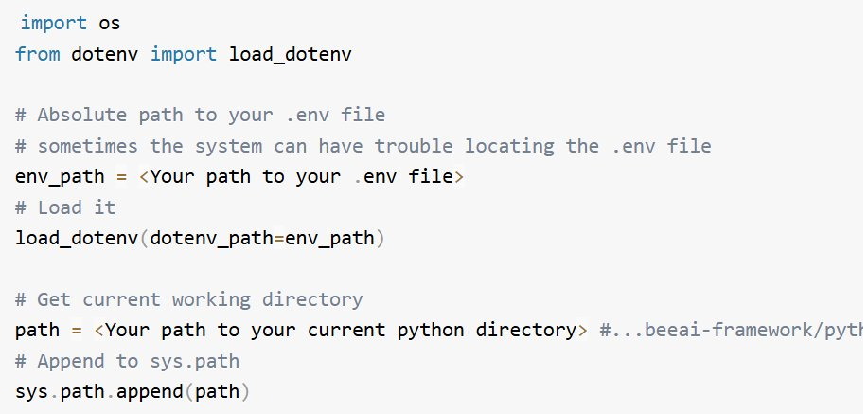The height and width of the screenshot is (414, 868).
Task: Click the "# Get current working directory" comment
Action: click(188, 300)
